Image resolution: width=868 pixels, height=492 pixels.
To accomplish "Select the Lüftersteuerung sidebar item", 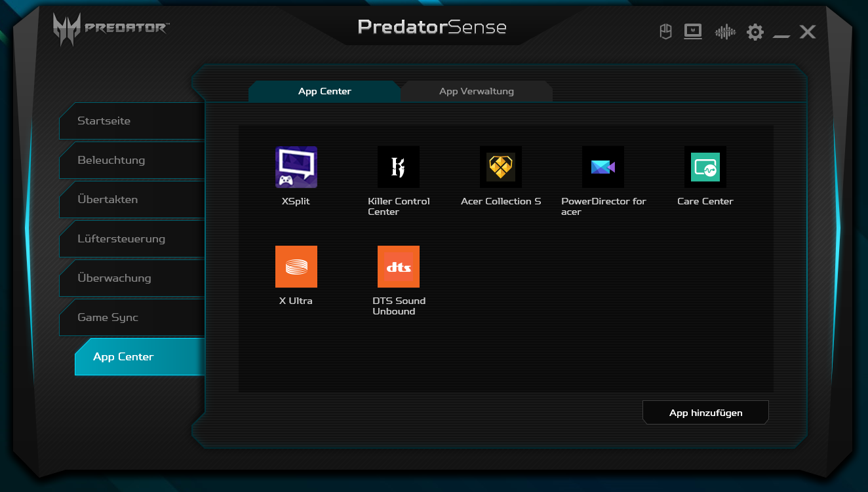I will (132, 239).
